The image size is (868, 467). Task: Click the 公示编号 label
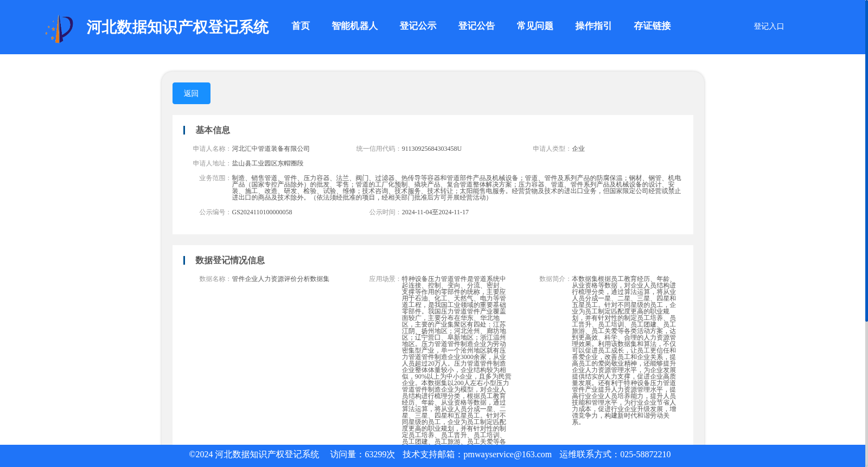[x=215, y=212]
